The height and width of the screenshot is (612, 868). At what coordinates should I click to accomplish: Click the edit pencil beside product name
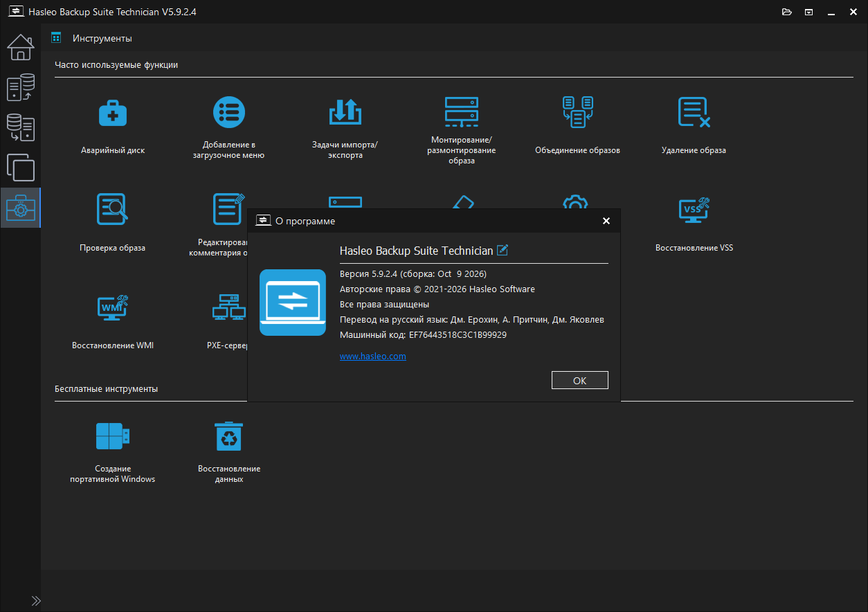coord(503,250)
